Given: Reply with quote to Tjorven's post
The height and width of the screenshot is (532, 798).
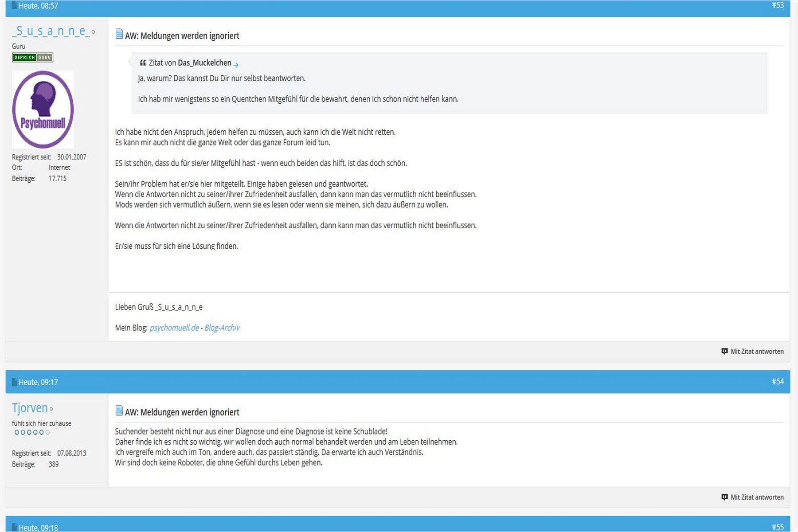Looking at the screenshot, I should pos(756,497).
